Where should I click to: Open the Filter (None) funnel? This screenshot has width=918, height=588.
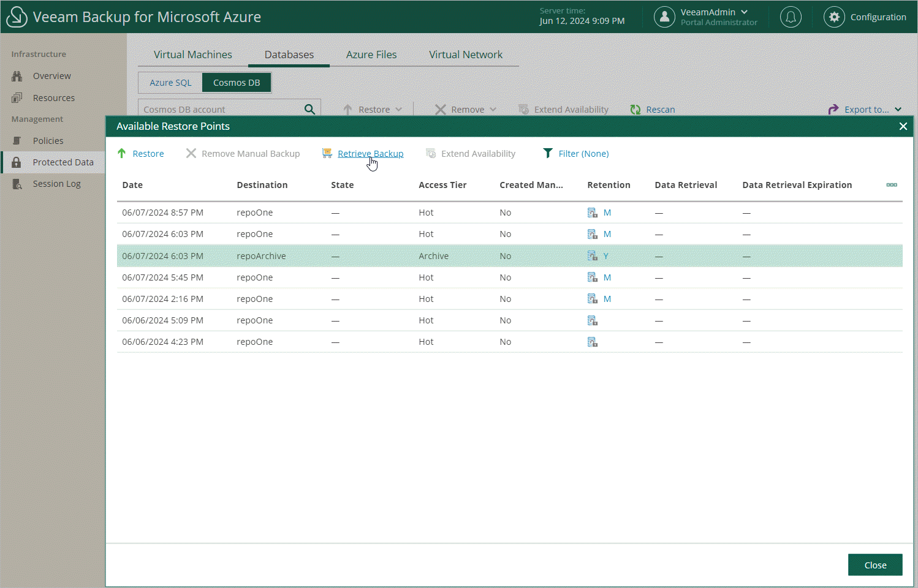[548, 154]
